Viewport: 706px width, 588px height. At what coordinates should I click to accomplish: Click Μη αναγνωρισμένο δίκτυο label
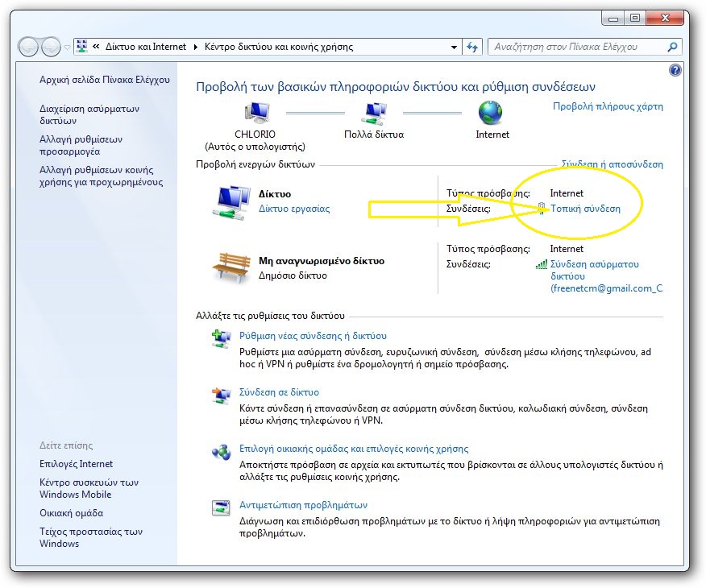322,261
